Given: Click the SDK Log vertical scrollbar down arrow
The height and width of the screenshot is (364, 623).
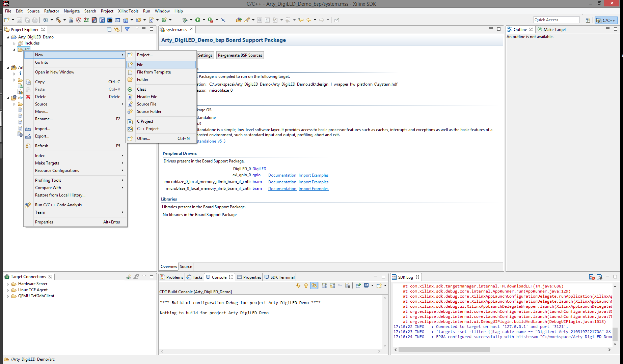Looking at the screenshot, I should (615, 344).
